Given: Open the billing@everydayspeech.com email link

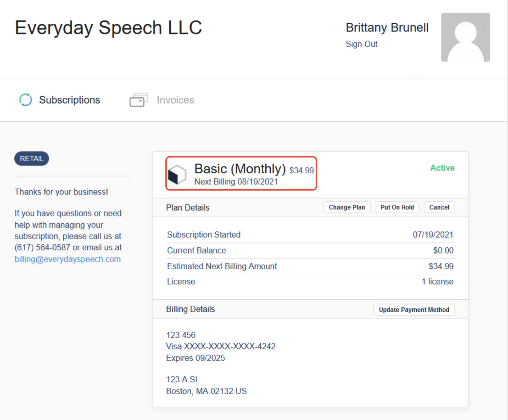Looking at the screenshot, I should (68, 259).
